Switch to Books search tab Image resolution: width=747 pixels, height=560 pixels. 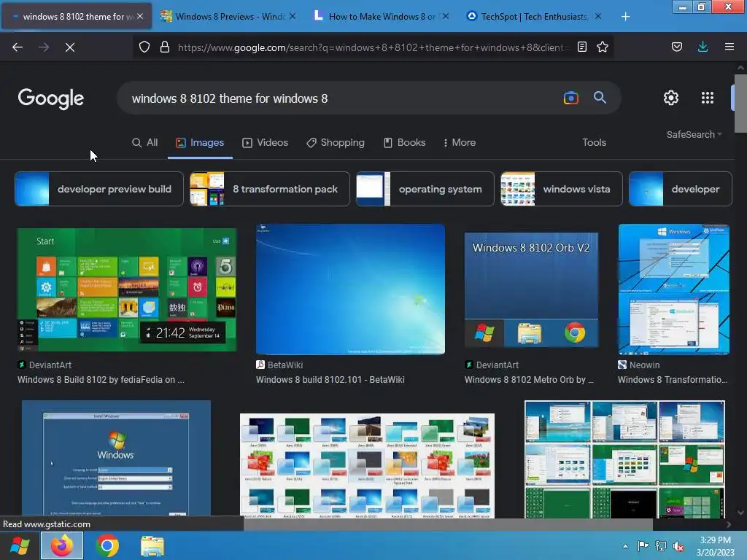pos(404,142)
